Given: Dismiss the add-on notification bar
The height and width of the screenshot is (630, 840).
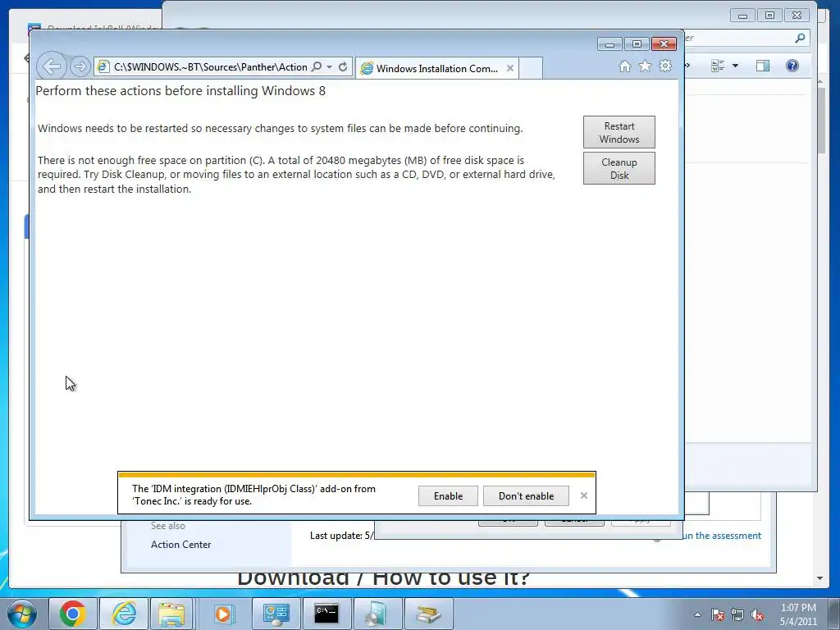Looking at the screenshot, I should point(584,495).
